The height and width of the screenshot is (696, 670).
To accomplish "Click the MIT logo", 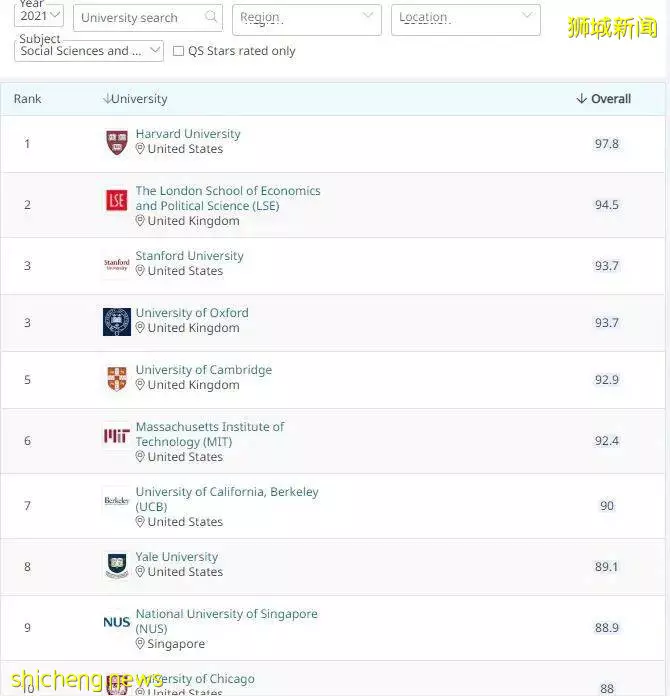I will [117, 436].
